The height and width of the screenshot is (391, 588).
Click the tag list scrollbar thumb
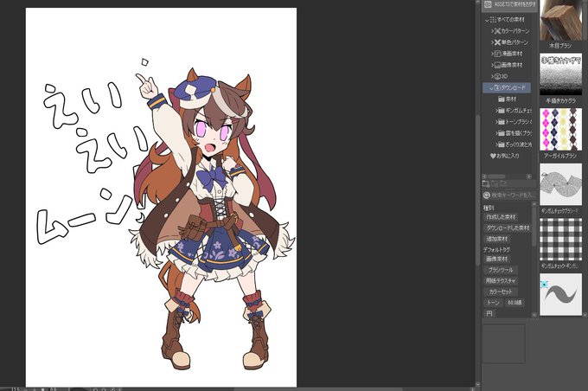534,226
